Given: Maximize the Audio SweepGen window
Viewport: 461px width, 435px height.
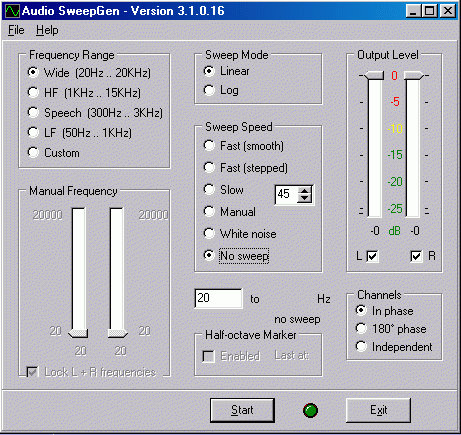Looking at the screenshot, I should (429, 11).
